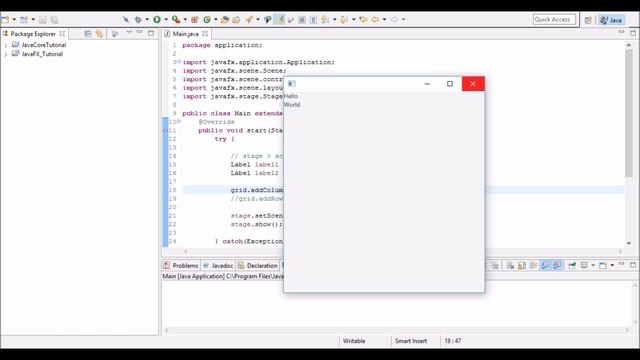Screen dimensions: 640x360
Task: Click the Quick Access search field
Action: [x=554, y=19]
